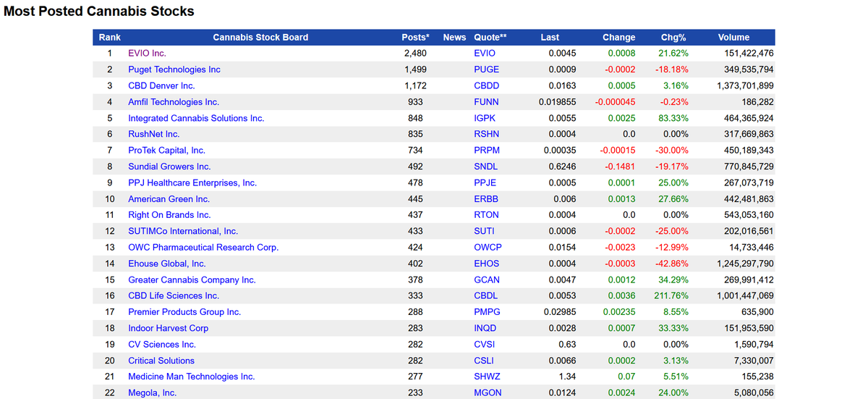Click the Rank column header
Image resolution: width=868 pixels, height=399 pixels.
(110, 38)
